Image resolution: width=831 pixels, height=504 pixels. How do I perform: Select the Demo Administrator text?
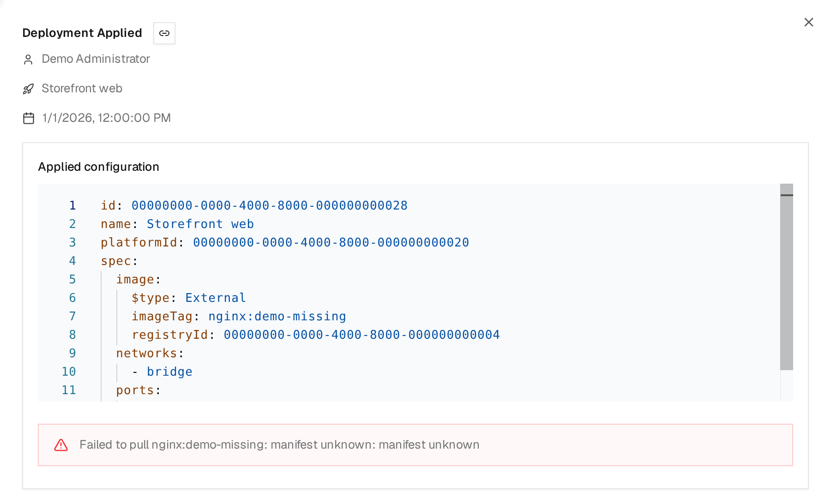pos(96,59)
